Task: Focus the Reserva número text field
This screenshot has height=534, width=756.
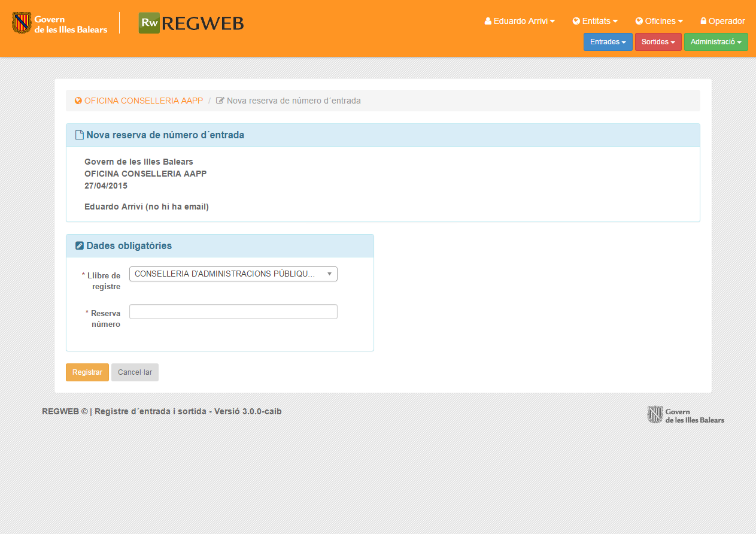Action: click(x=233, y=312)
